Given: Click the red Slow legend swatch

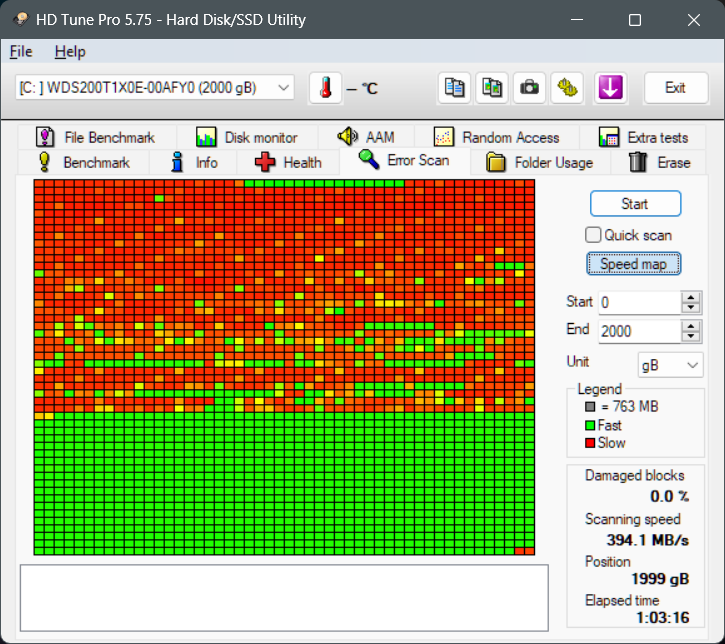Looking at the screenshot, I should point(590,443).
